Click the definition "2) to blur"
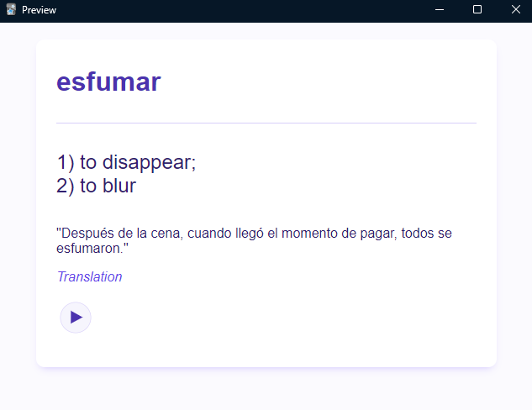 (x=96, y=186)
